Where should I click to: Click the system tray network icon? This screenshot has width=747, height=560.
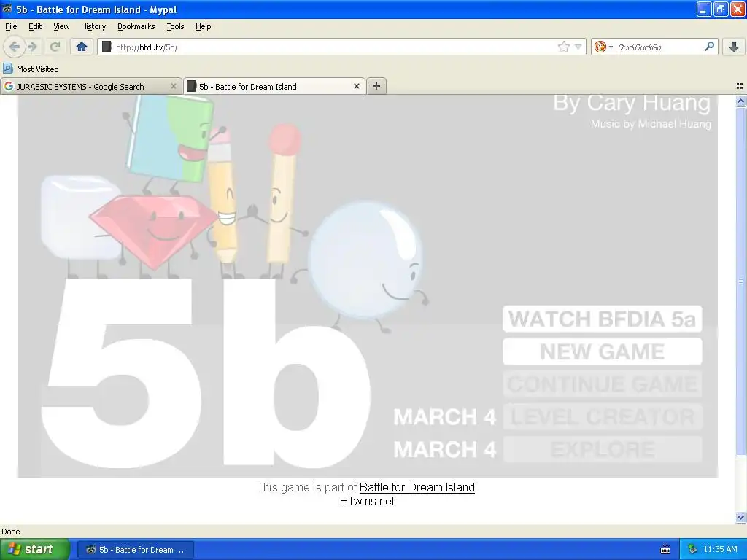692,550
